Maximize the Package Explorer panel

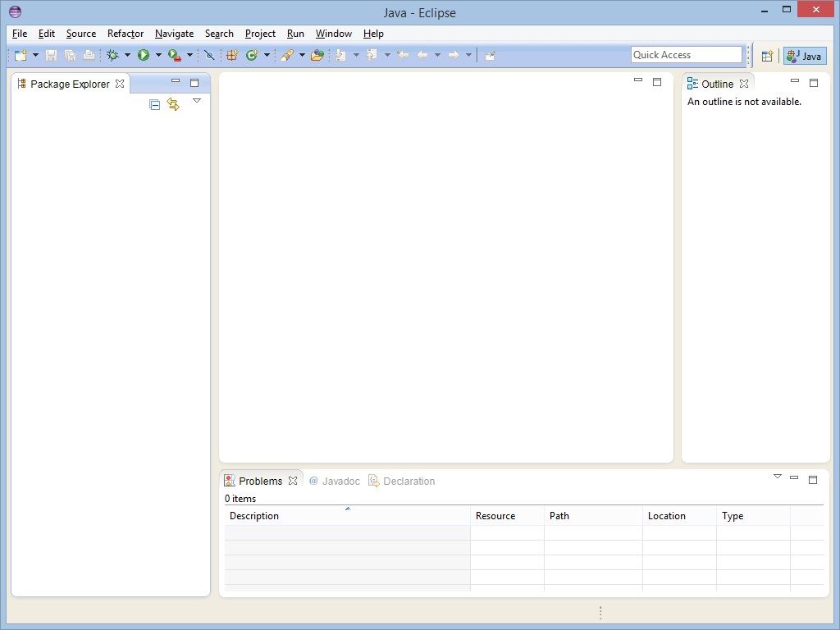[194, 83]
